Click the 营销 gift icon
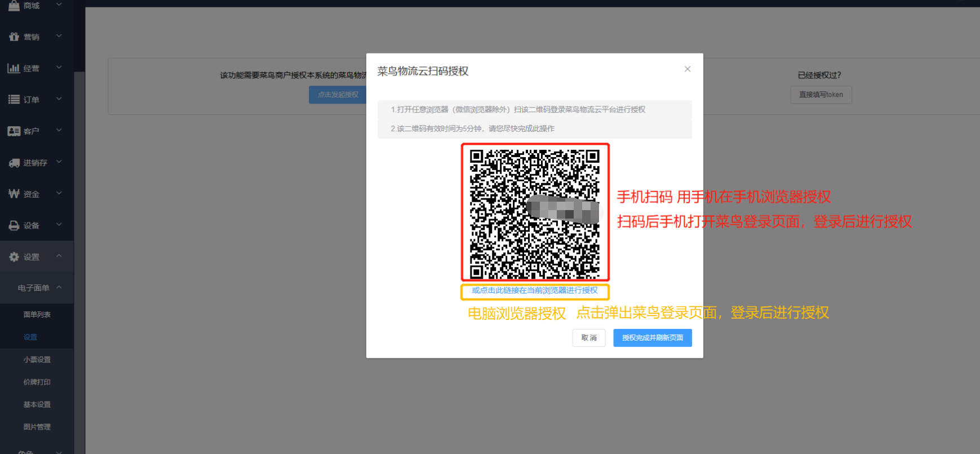980x454 pixels. click(14, 37)
